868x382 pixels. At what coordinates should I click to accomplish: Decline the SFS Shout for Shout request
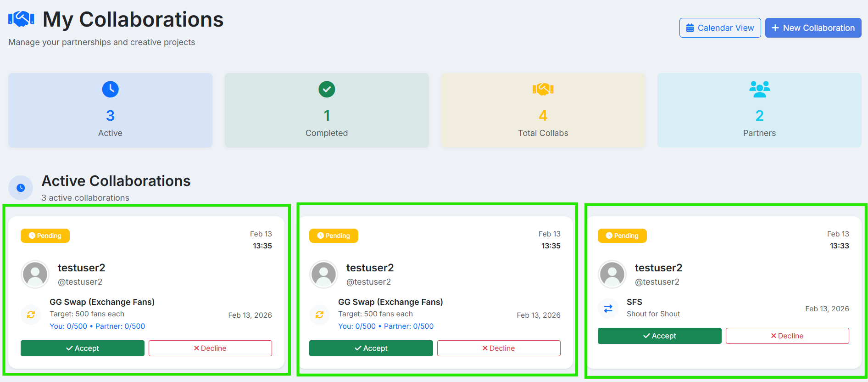pos(787,336)
